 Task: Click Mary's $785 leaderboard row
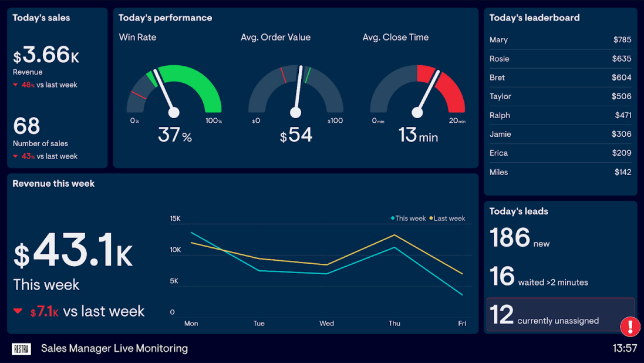click(x=560, y=40)
